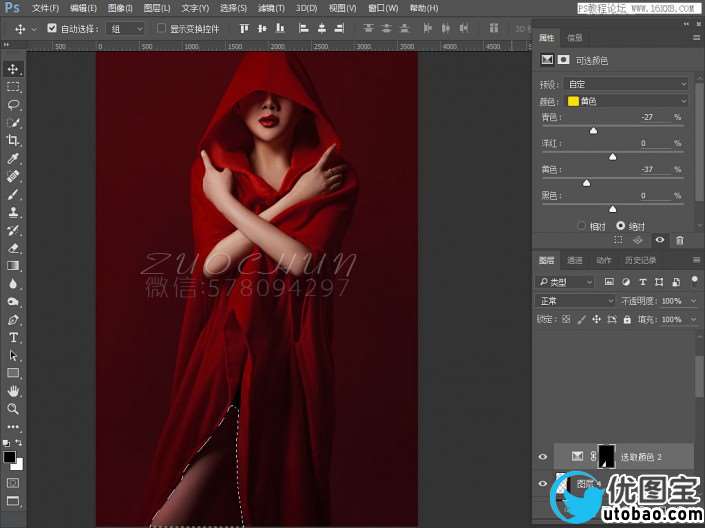
Task: Open the Layers panel flyout menu
Action: [696, 260]
